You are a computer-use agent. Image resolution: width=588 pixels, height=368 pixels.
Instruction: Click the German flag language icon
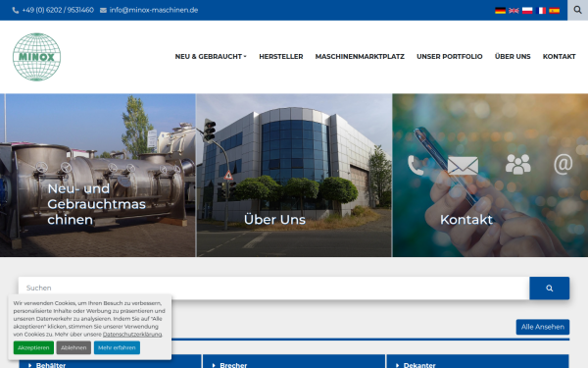500,11
